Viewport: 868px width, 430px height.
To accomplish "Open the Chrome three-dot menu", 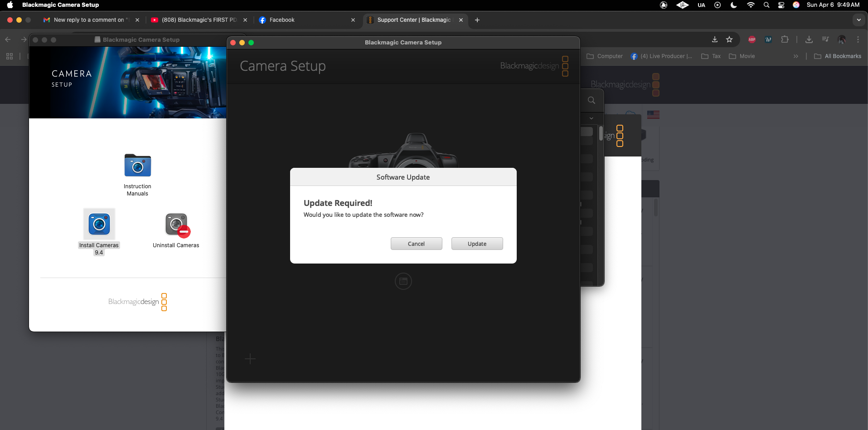I will [858, 39].
